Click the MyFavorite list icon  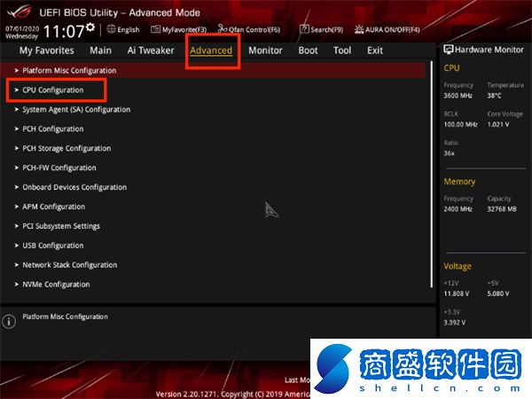click(155, 29)
